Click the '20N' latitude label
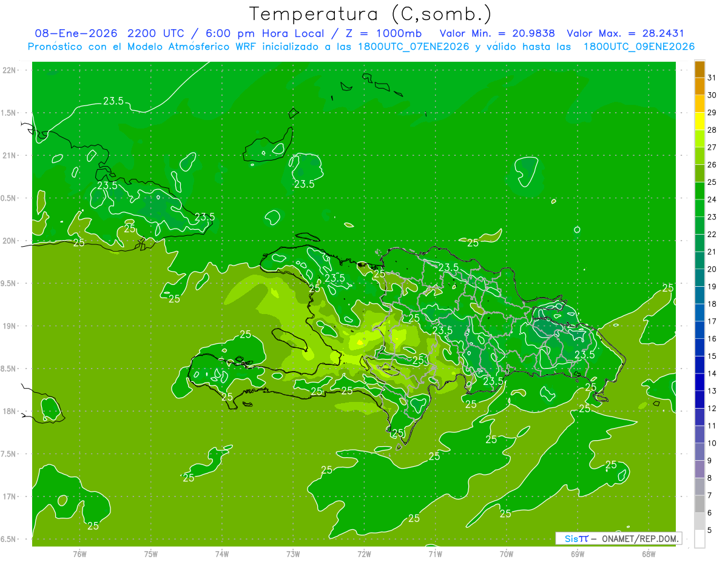The image size is (728, 562). tap(10, 241)
